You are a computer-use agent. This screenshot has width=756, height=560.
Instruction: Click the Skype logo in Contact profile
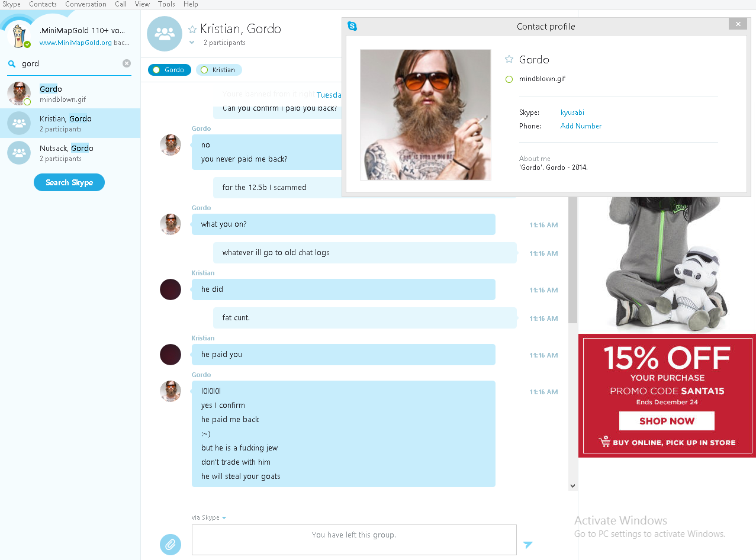point(352,26)
